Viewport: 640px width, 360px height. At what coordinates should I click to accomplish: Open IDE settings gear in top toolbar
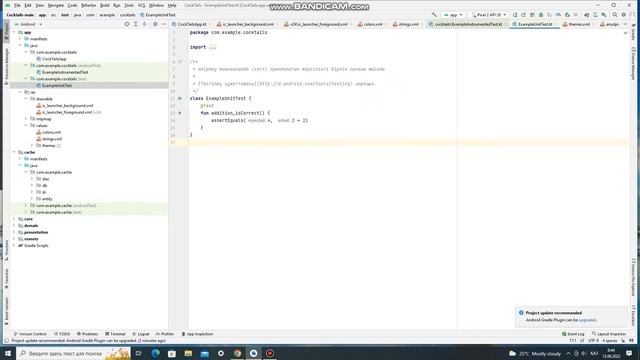[x=624, y=15]
